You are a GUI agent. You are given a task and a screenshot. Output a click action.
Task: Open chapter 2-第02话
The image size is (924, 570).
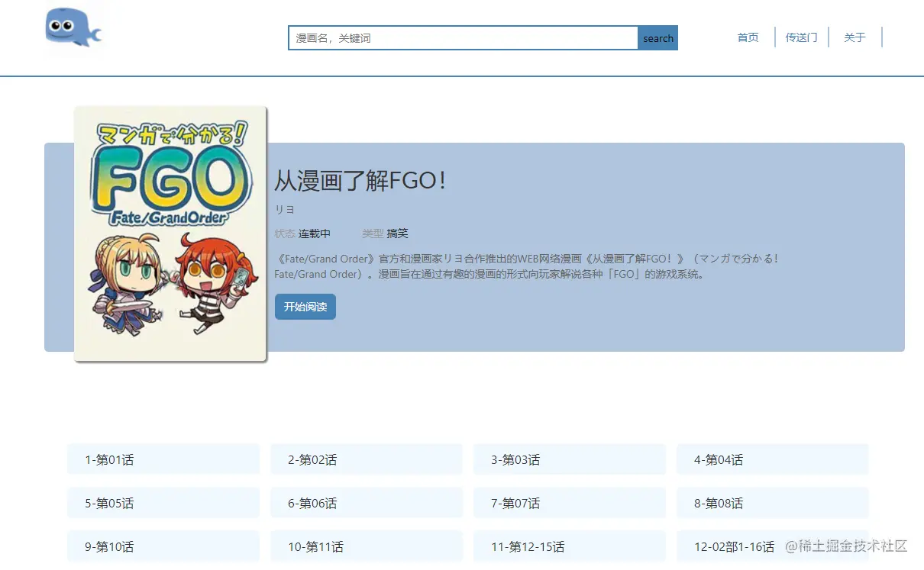click(367, 459)
